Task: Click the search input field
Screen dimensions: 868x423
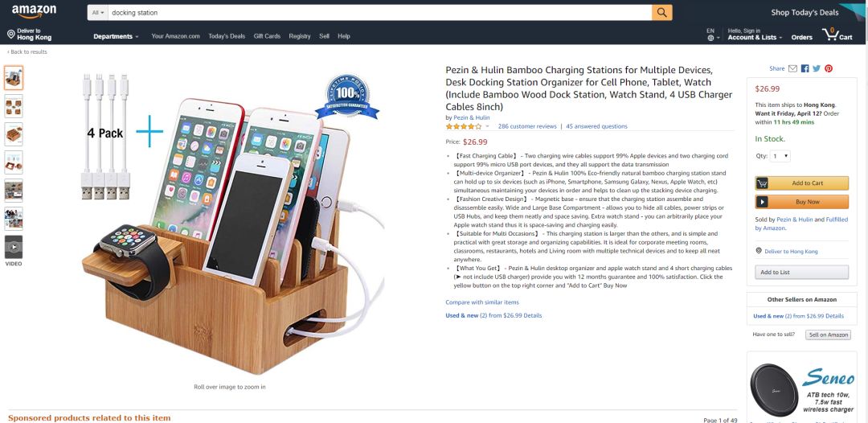Action: pyautogui.click(x=379, y=12)
